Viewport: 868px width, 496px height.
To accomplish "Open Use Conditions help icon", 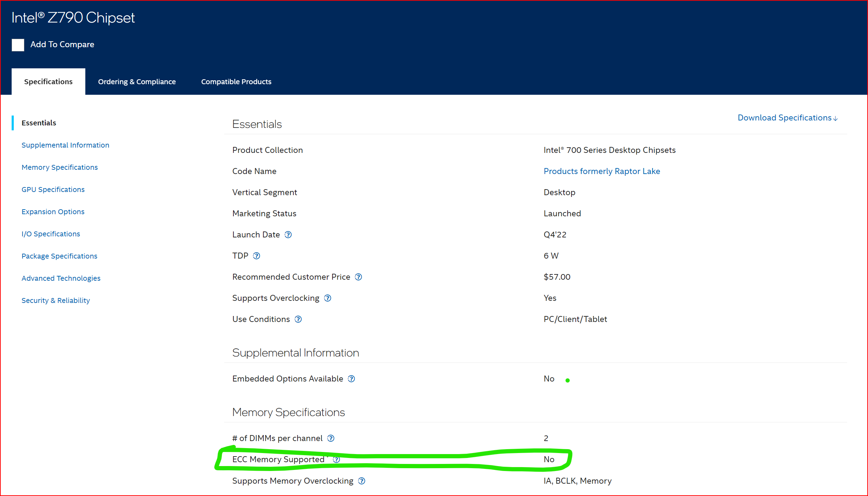I will coord(298,319).
